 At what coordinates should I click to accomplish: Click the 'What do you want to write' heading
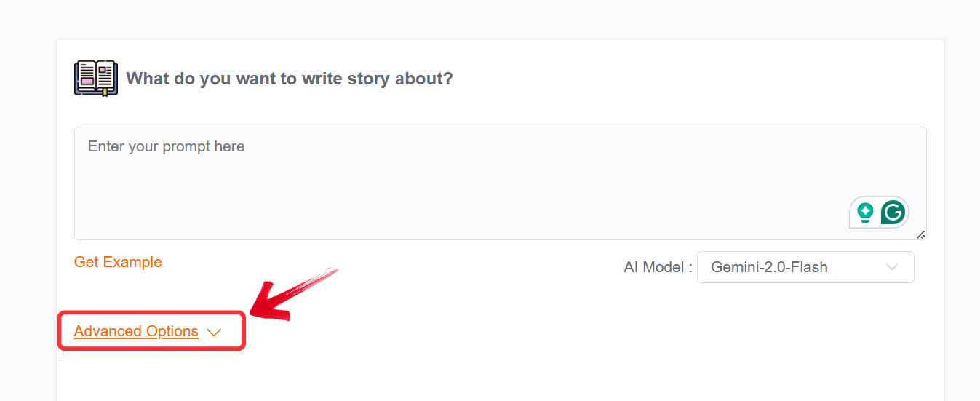click(x=290, y=79)
